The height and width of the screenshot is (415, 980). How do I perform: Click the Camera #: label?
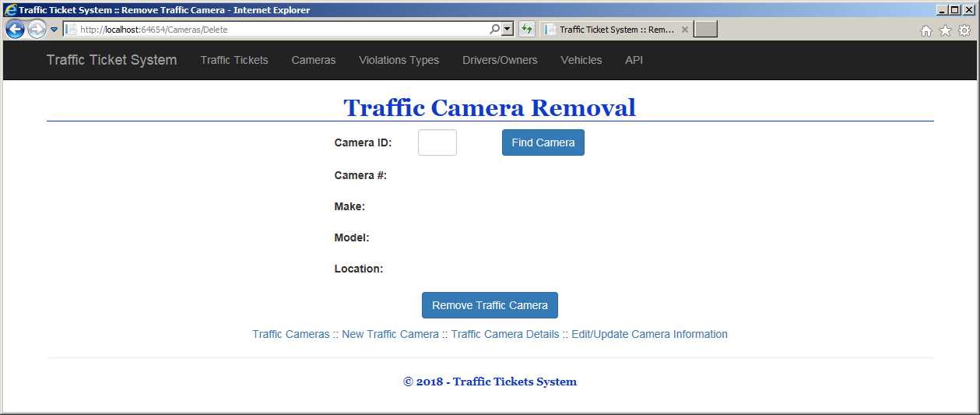click(x=360, y=175)
